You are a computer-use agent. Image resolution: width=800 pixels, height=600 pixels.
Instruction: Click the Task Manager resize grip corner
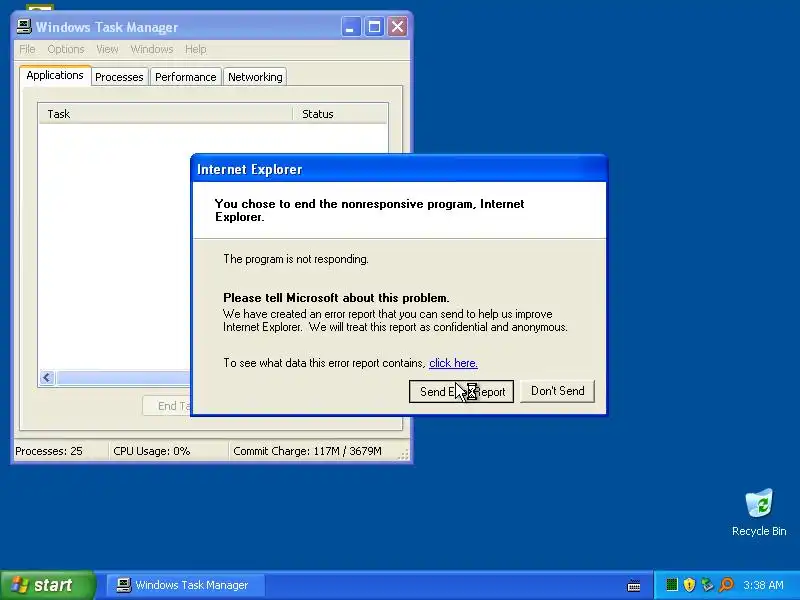click(x=404, y=455)
